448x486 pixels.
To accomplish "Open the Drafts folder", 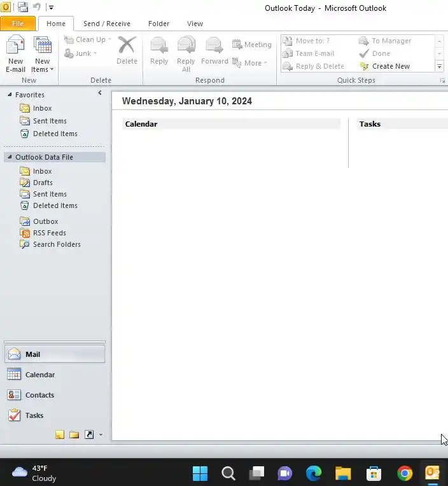I will [x=36, y=183].
